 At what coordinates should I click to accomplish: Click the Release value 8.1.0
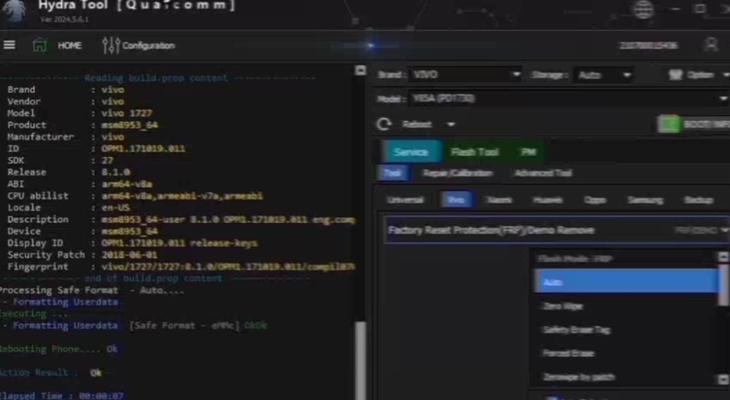point(115,172)
